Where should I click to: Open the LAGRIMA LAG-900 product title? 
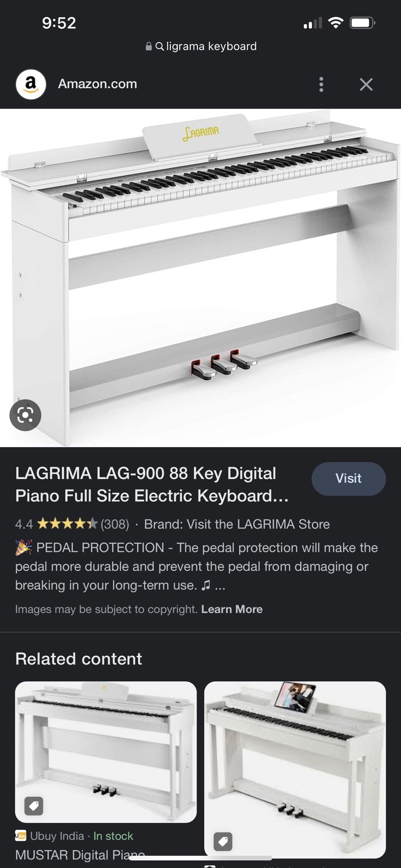click(x=152, y=485)
